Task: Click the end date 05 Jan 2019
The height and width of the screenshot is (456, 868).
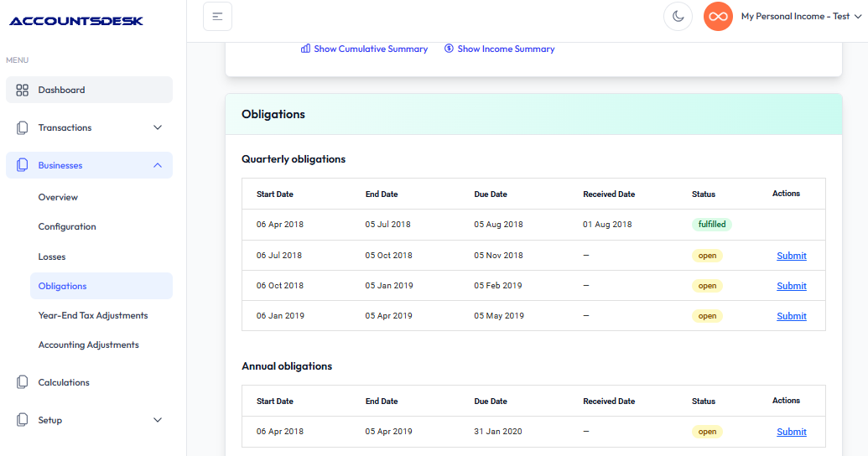Action: coord(389,286)
